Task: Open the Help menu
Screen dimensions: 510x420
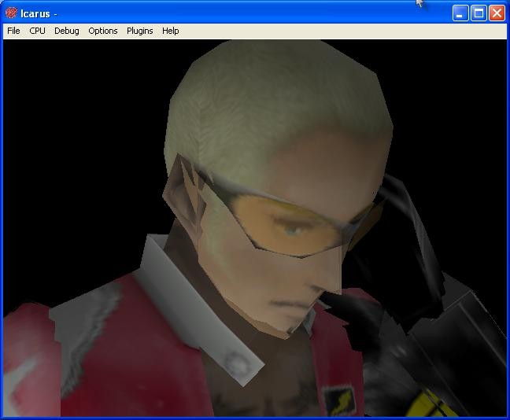Action: (171, 31)
